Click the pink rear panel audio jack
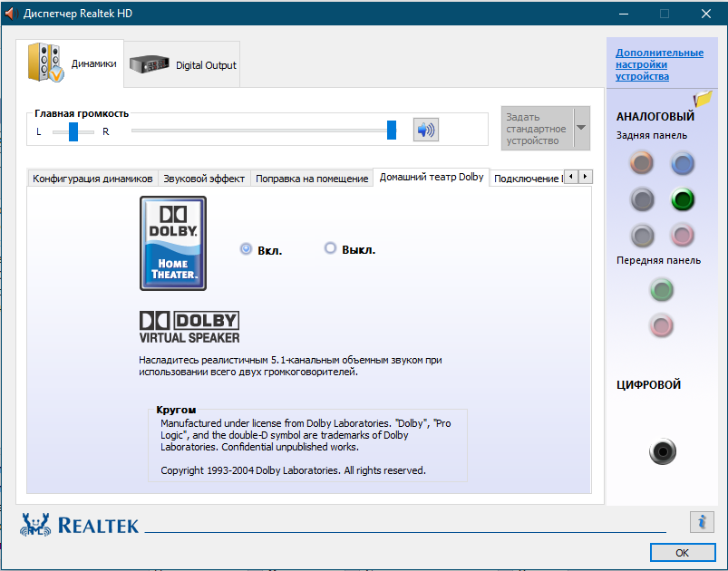Viewport: 728px width, 571px height. [683, 235]
